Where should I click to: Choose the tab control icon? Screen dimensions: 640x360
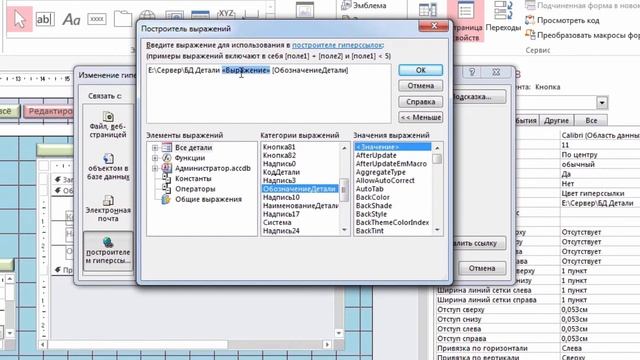tap(122, 19)
